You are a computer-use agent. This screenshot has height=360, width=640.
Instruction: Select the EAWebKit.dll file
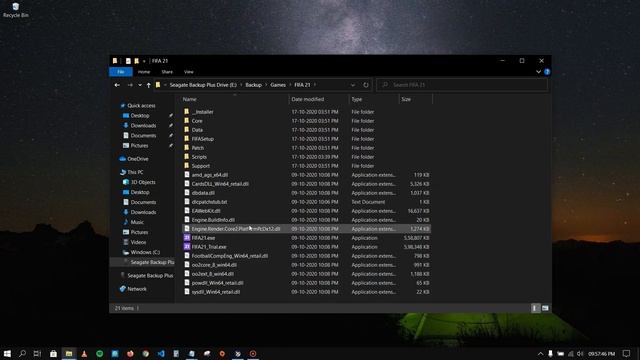click(x=206, y=211)
